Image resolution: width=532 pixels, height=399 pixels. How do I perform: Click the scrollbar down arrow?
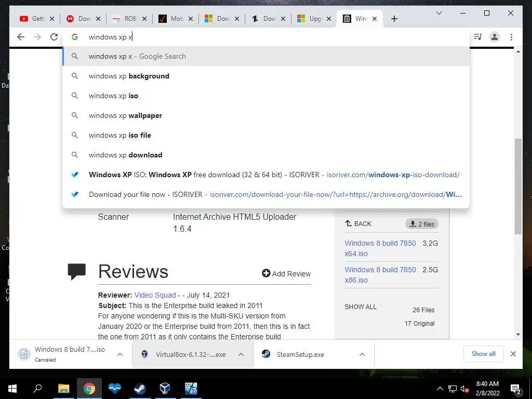pos(518,335)
